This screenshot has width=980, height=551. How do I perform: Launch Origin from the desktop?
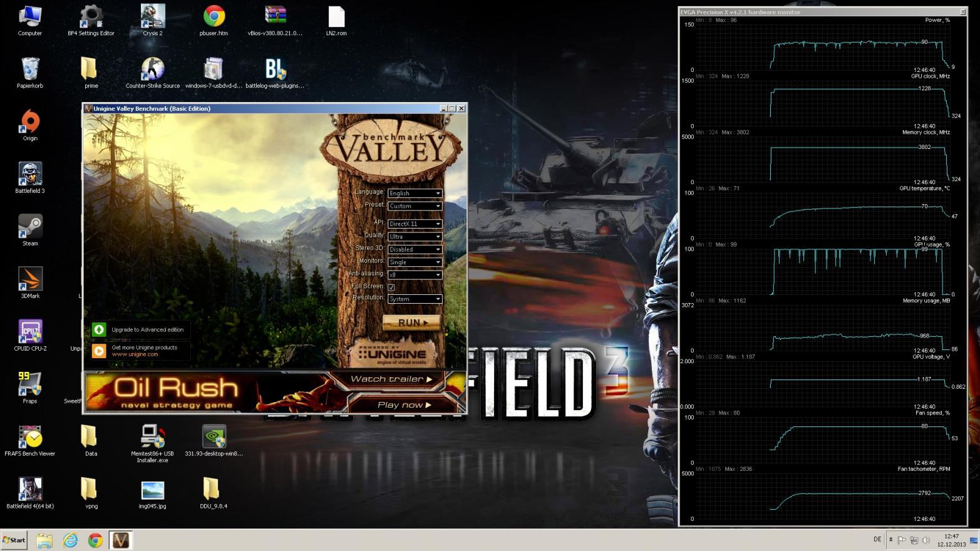(29, 125)
